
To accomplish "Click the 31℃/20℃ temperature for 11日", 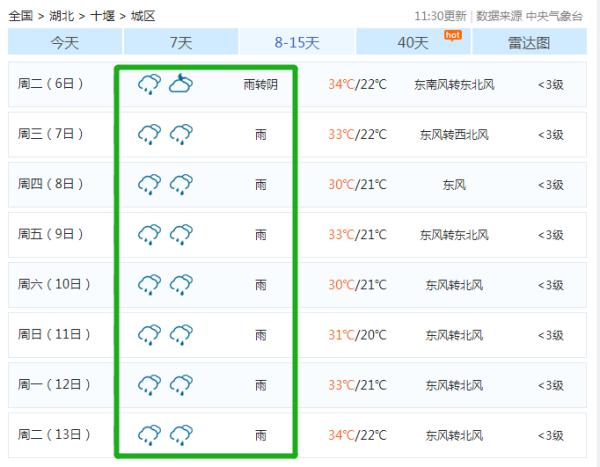I will 357,335.
